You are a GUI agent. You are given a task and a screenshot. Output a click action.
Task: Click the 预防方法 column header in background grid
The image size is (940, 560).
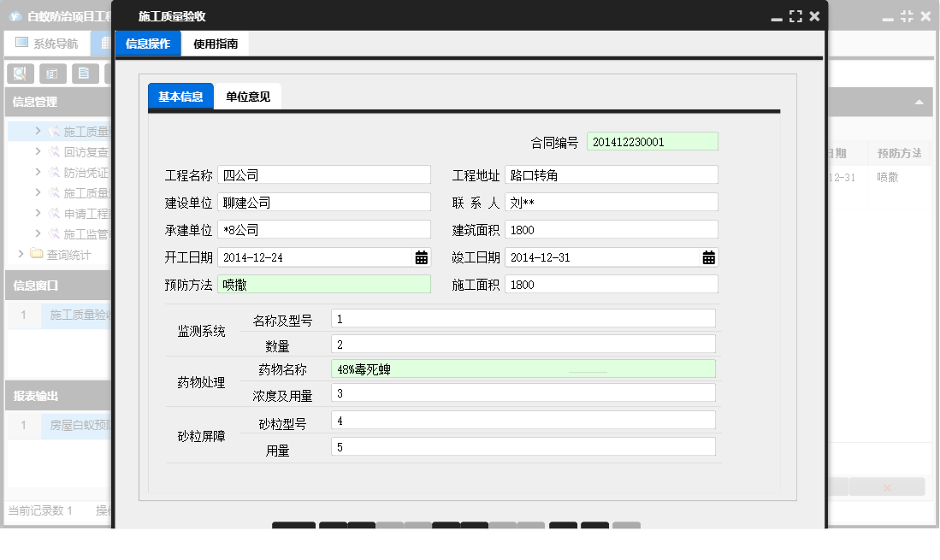click(899, 153)
